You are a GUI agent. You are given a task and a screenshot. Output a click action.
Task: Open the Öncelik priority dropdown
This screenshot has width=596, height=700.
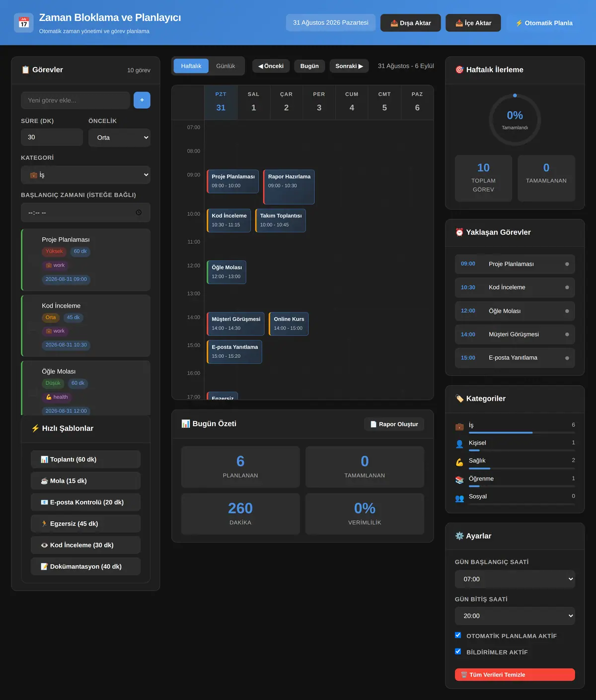click(120, 138)
